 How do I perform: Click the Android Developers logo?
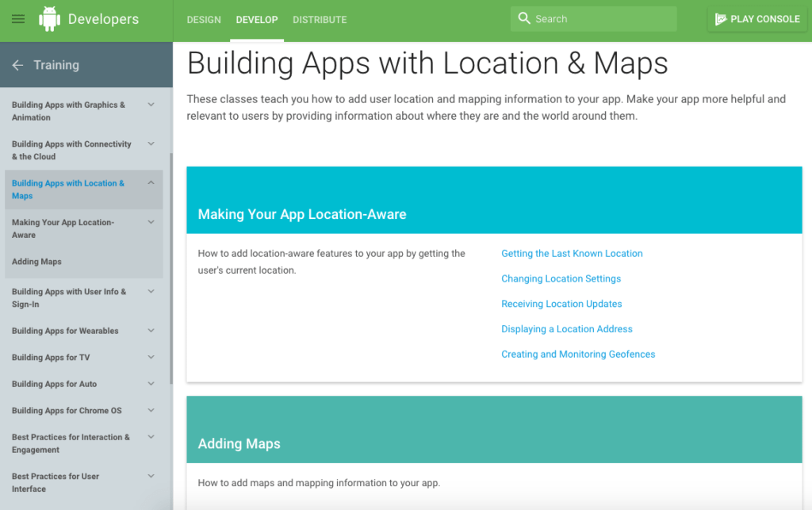87,18
